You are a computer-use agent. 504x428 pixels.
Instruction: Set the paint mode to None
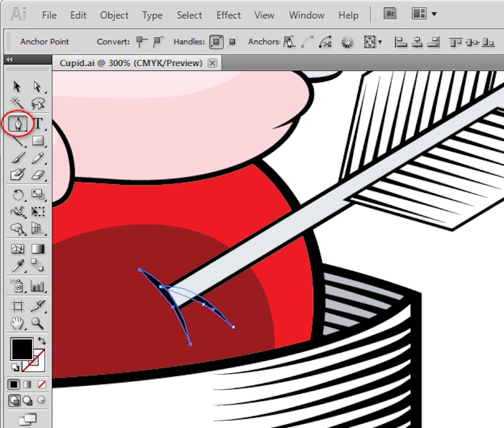[42, 384]
